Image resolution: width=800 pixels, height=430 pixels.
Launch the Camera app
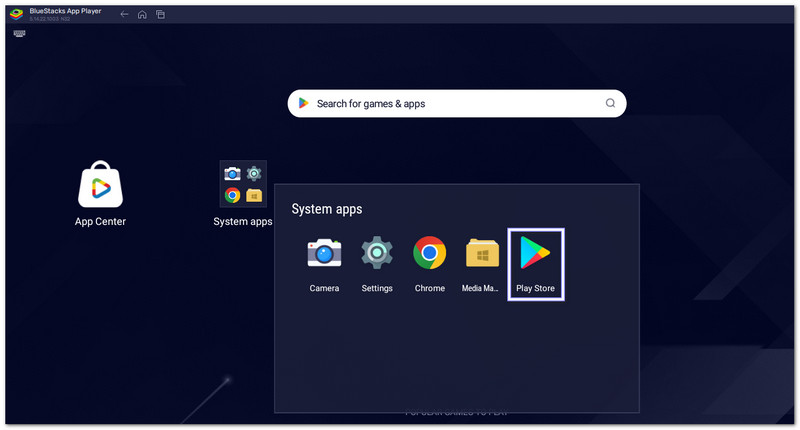pos(324,253)
